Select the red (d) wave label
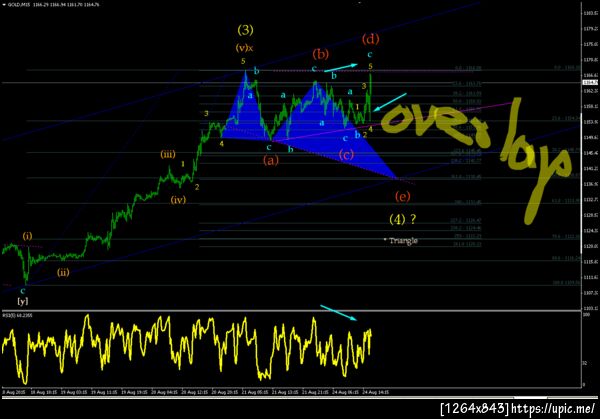 [370, 39]
